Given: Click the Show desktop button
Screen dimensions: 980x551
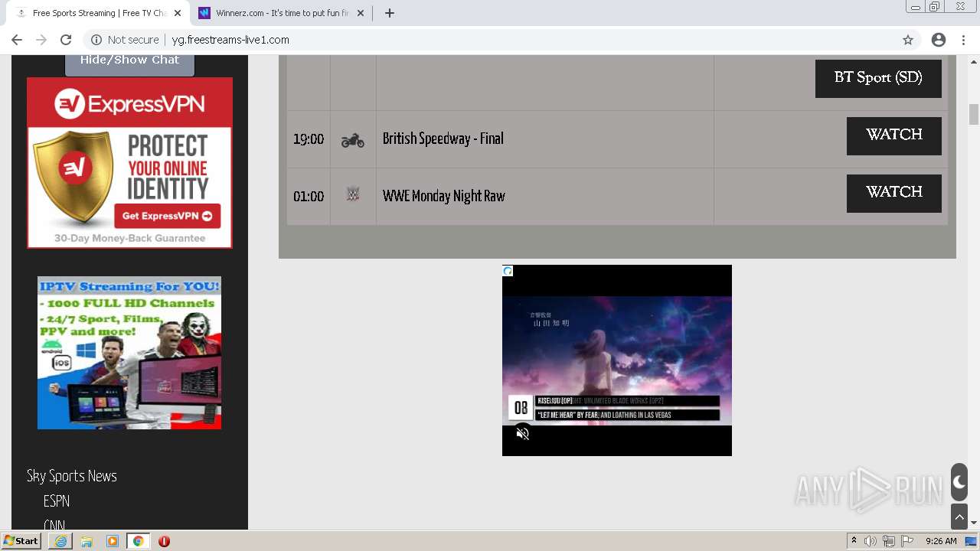Looking at the screenshot, I should pos(972,541).
